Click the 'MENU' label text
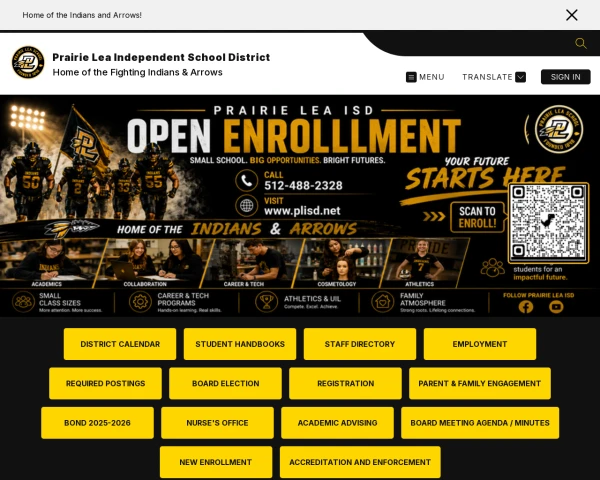Viewport: 600px width, 480px height. click(432, 77)
